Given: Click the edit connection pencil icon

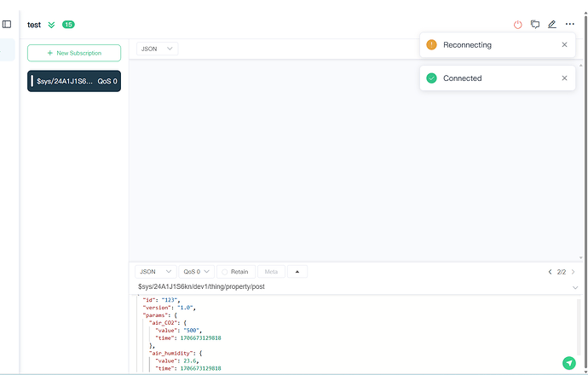Looking at the screenshot, I should tap(552, 25).
